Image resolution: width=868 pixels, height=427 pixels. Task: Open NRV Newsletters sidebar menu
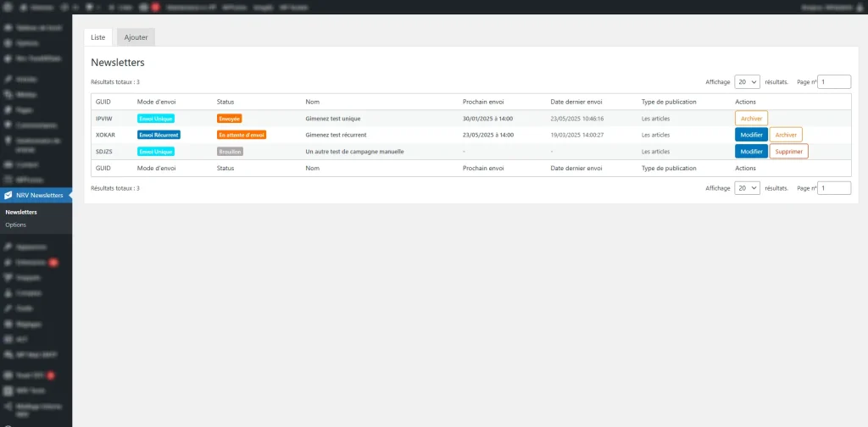(36, 195)
